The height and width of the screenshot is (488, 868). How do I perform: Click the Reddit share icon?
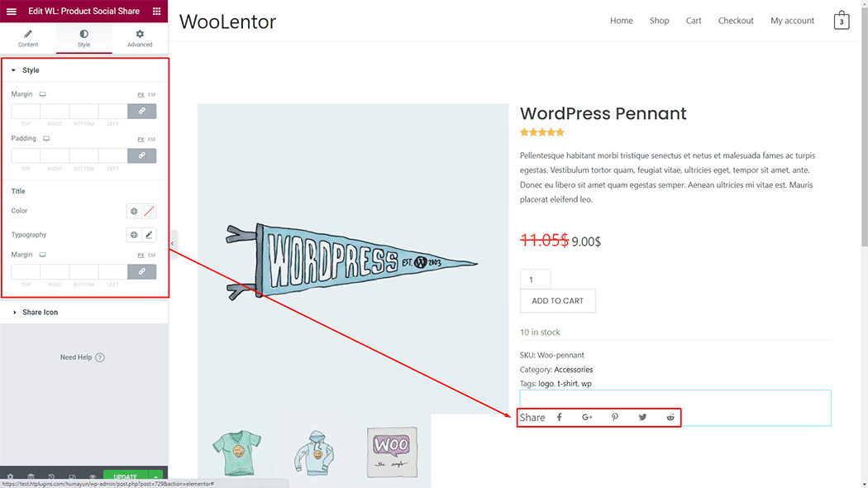coord(670,418)
